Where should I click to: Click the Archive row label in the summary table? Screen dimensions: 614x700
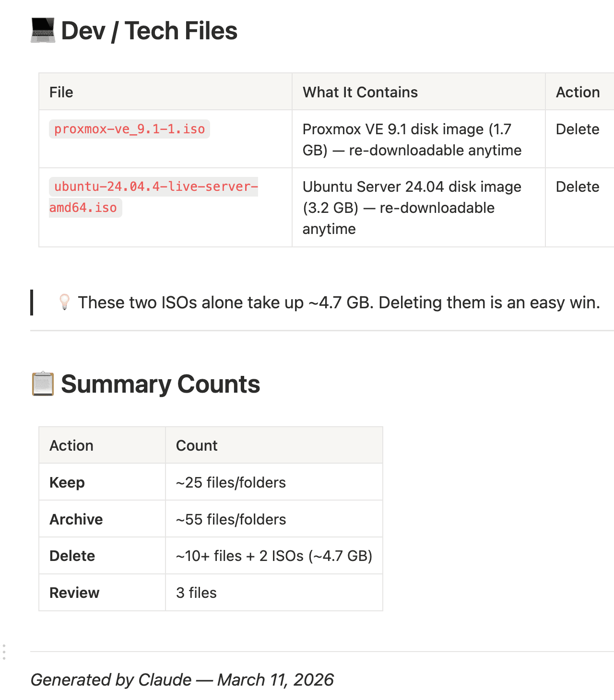(x=76, y=519)
